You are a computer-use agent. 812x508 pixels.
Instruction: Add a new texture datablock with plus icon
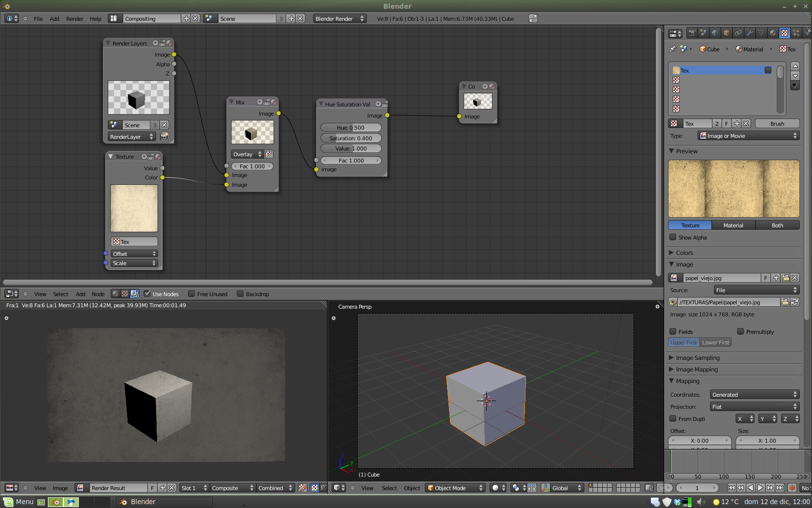tap(737, 123)
